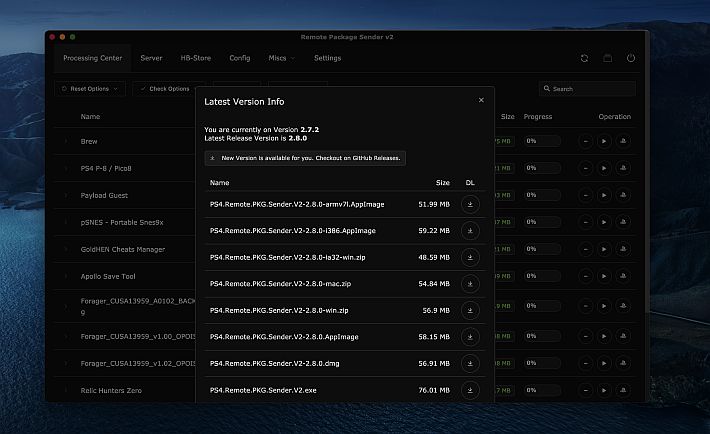710x434 pixels.
Task: Click play icon in PS4 P-8 / Pico8 row
Action: tap(604, 168)
